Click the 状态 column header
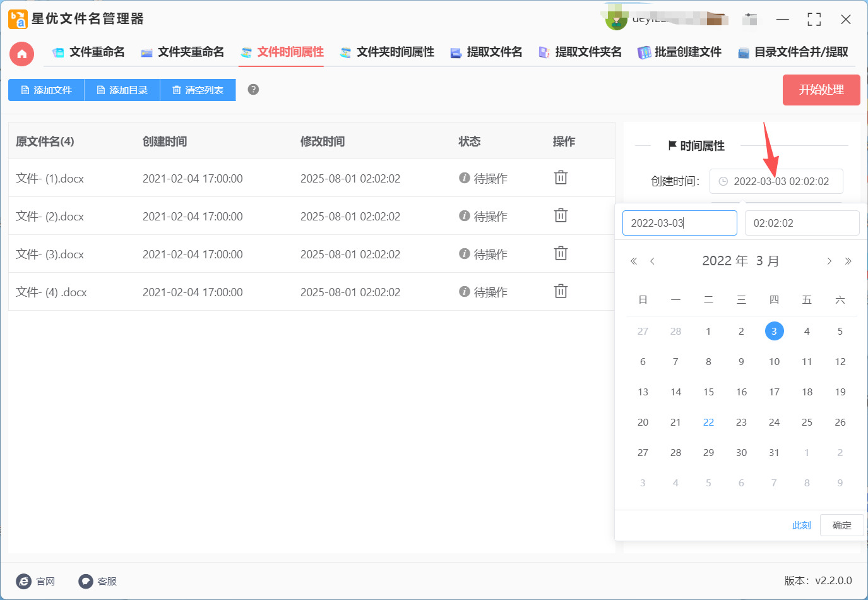This screenshot has width=868, height=600. pyautogui.click(x=470, y=141)
